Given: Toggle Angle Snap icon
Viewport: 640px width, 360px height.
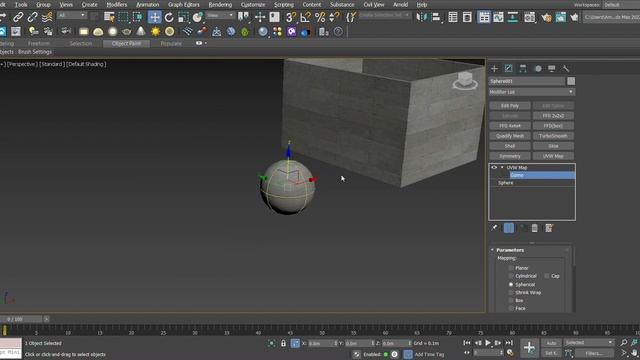Looking at the screenshot, I should (305, 17).
